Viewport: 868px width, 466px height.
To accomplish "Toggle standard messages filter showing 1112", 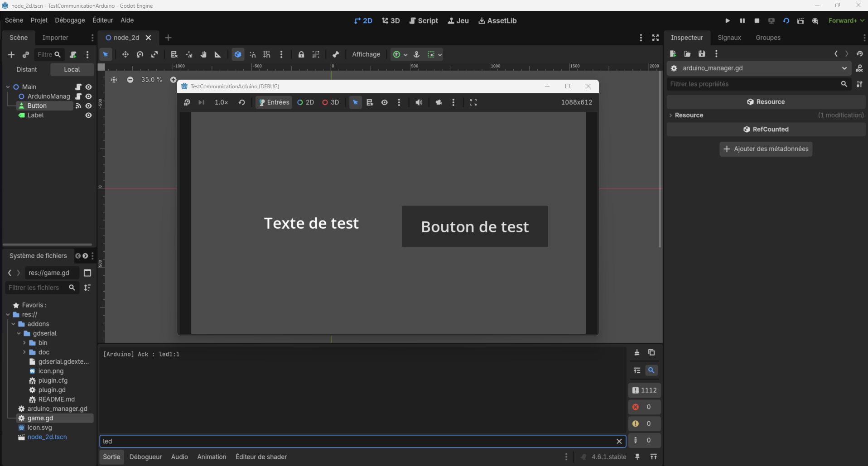I will [x=644, y=390].
